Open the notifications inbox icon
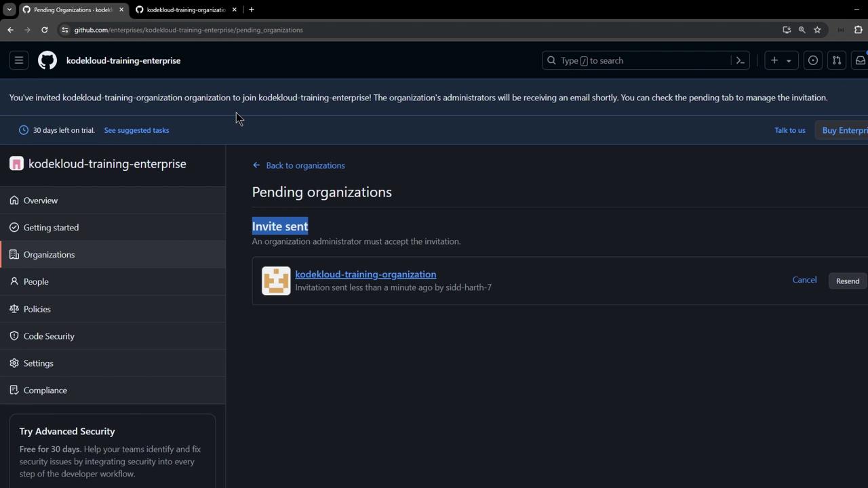This screenshot has height=488, width=868. 860,60
